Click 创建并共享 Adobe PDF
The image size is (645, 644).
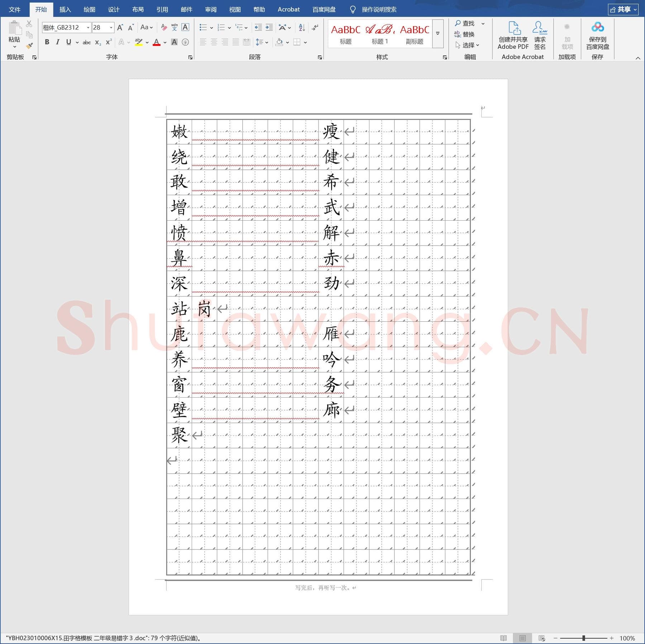pos(513,35)
